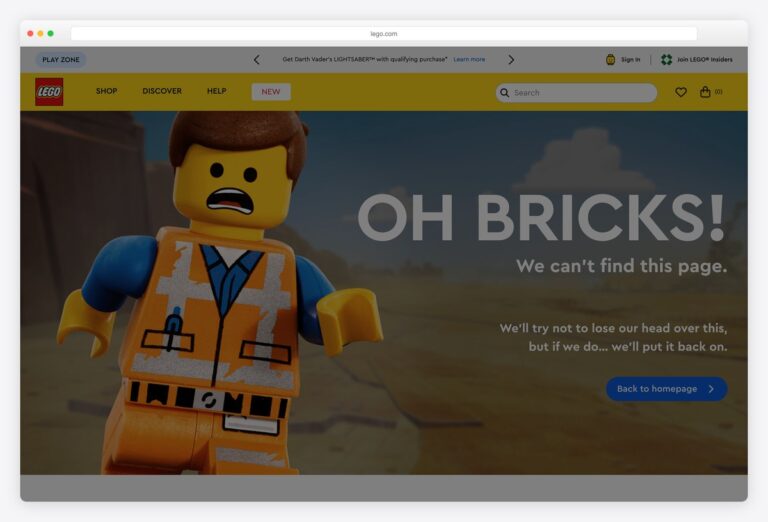Follow the Learn more link
Image resolution: width=768 pixels, height=522 pixels.
coord(469,59)
